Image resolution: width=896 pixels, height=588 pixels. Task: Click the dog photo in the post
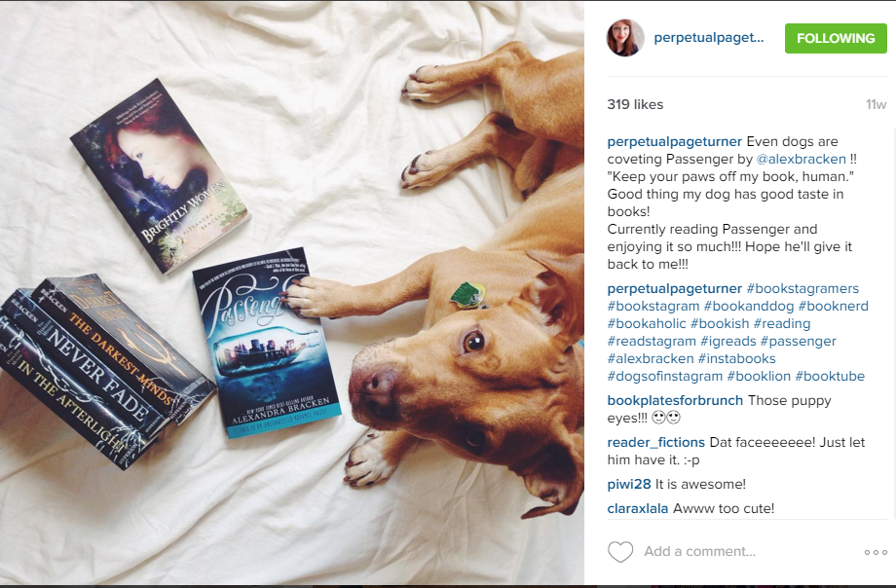coord(292,293)
